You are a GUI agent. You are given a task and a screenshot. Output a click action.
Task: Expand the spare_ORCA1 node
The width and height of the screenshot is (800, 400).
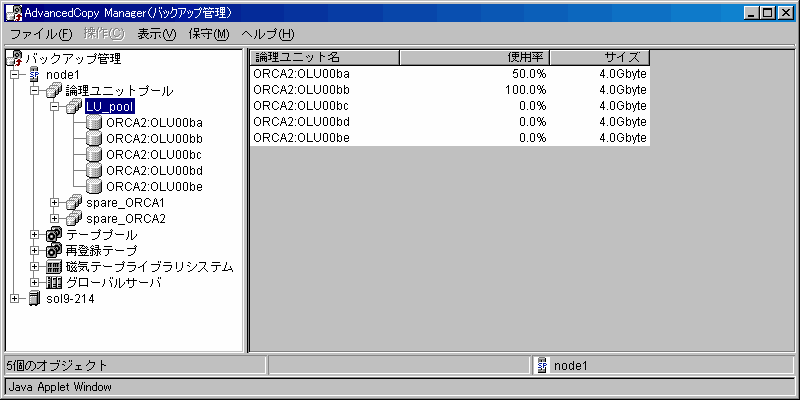point(55,203)
